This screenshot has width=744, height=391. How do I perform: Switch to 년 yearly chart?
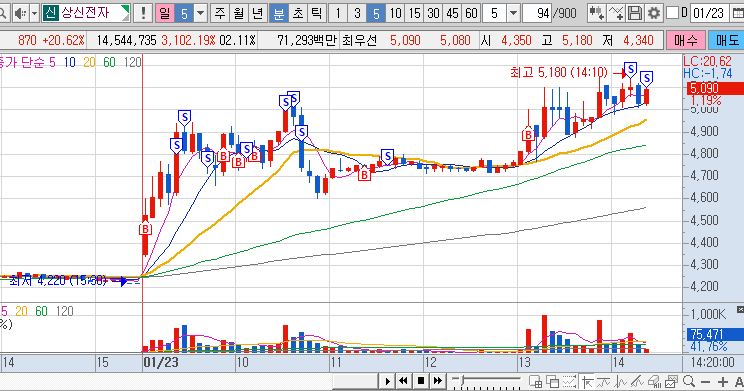257,13
